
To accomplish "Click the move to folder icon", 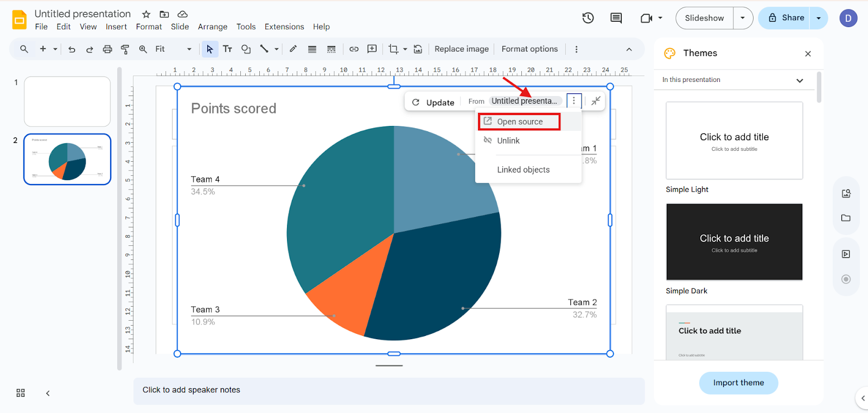I will point(164,14).
